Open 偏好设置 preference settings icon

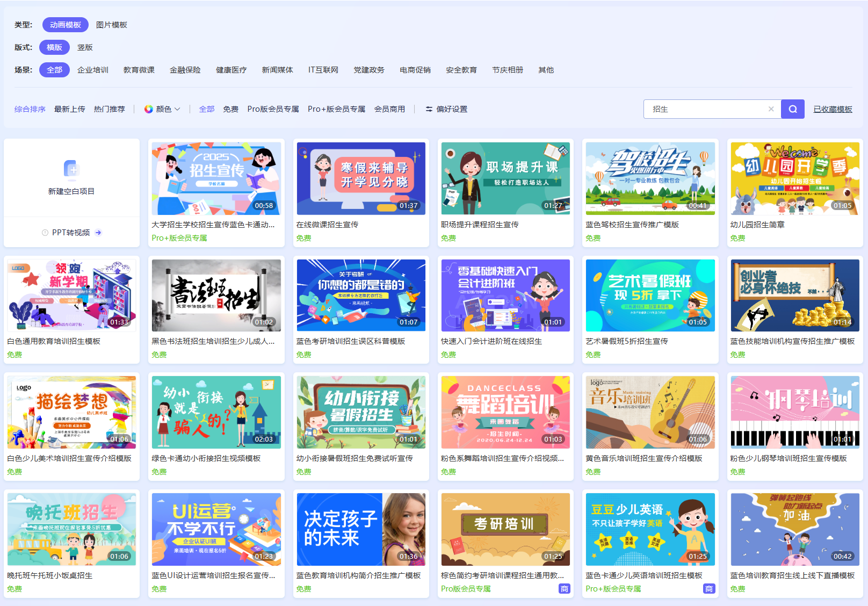429,109
